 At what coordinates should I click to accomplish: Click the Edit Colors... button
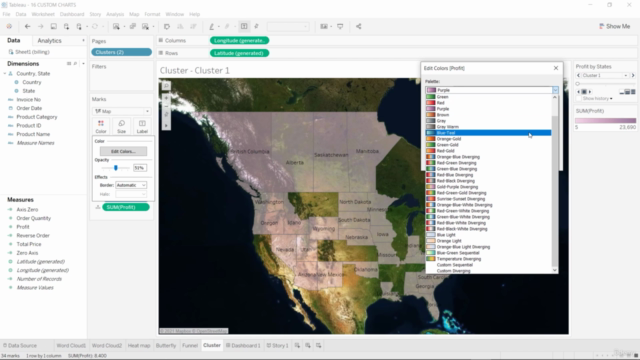tap(123, 151)
